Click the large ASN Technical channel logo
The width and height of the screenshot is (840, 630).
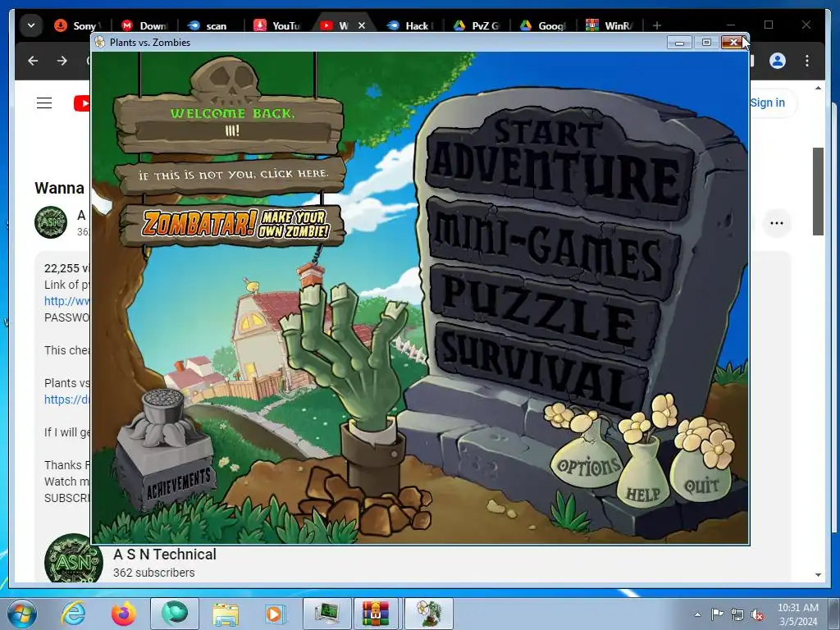[73, 558]
